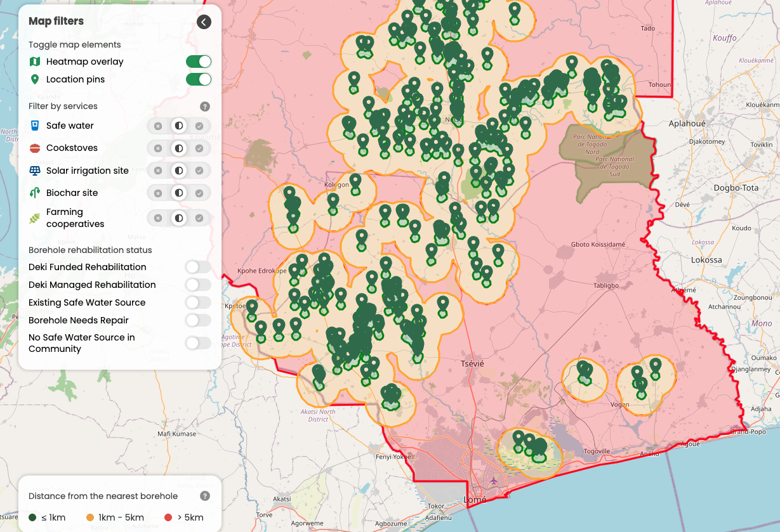Click the green Location pins icon
The height and width of the screenshot is (532, 780).
tap(35, 79)
